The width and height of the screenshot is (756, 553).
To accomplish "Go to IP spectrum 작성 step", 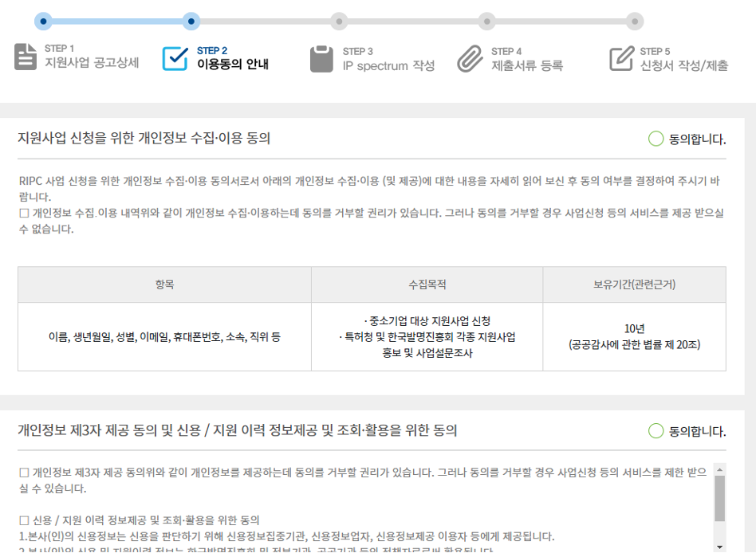I will [x=388, y=65].
